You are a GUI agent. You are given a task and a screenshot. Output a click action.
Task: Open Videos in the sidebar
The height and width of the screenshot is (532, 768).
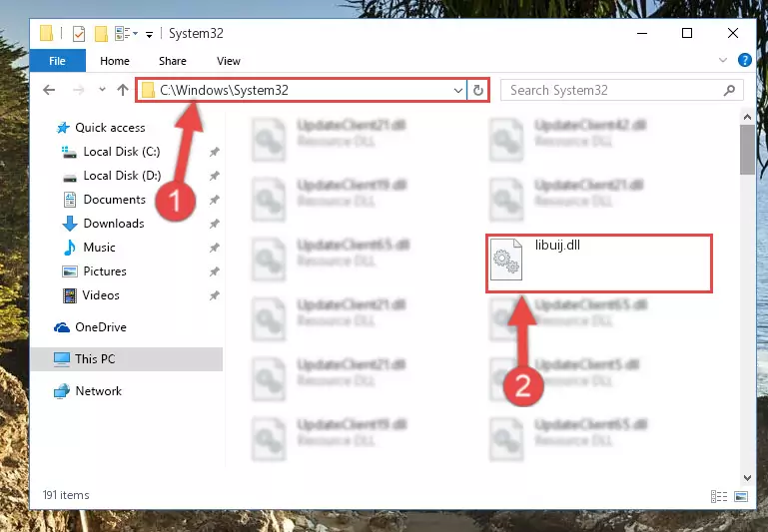point(101,295)
